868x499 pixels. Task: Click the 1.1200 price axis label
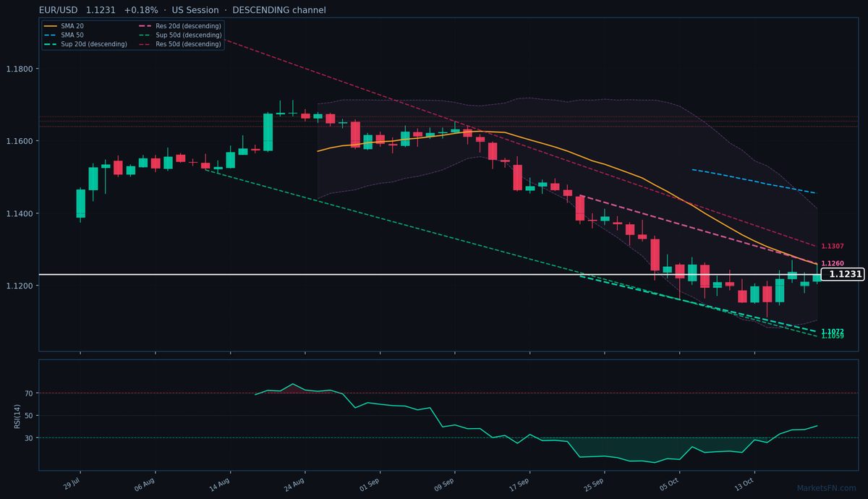click(19, 286)
